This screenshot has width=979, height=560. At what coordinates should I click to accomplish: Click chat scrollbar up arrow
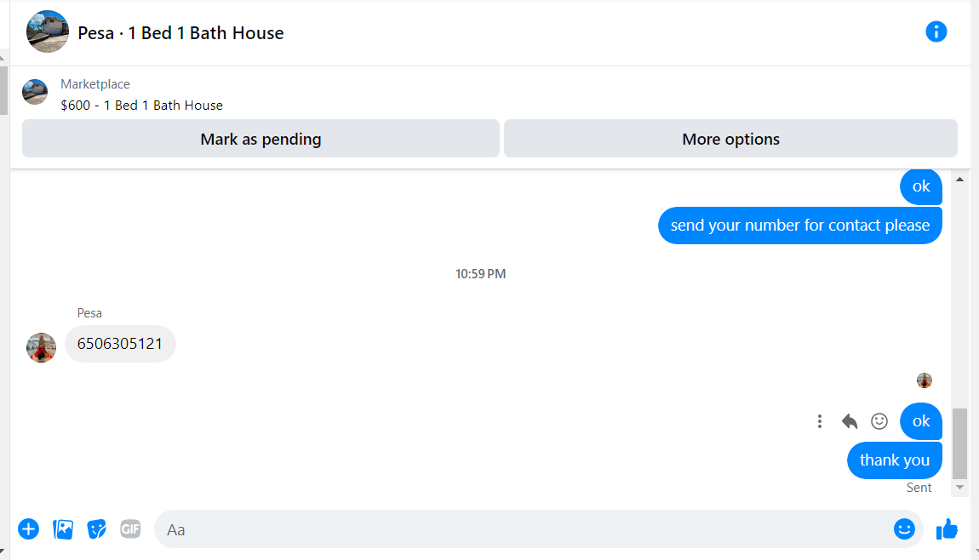959,180
